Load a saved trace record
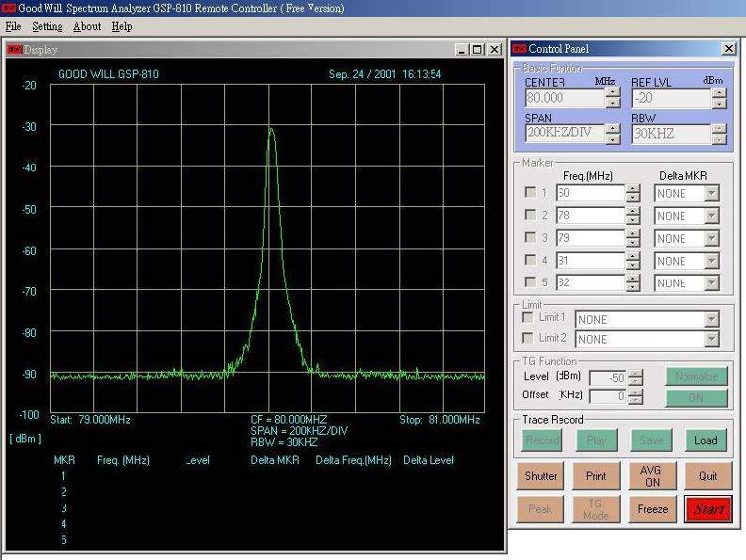The width and height of the screenshot is (746, 560). tap(705, 440)
